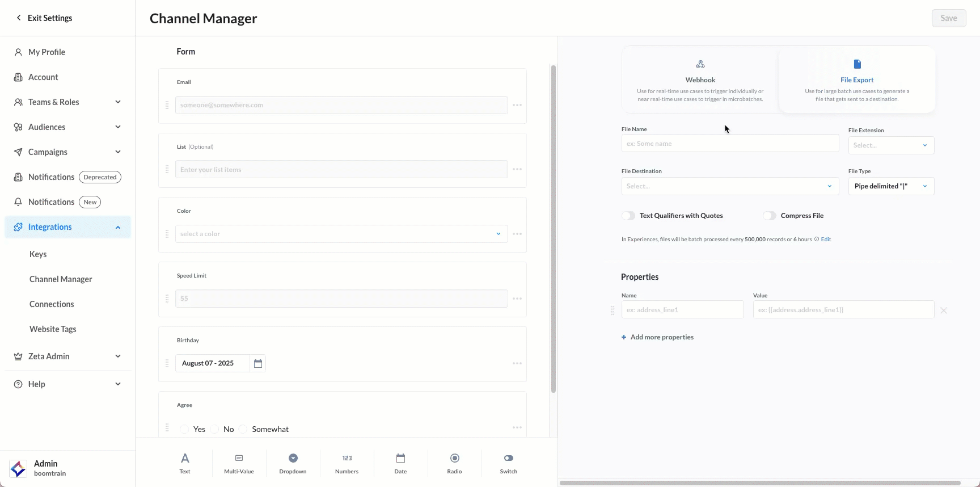Select the Webhook channel type tab
This screenshot has height=487, width=980.
(700, 80)
